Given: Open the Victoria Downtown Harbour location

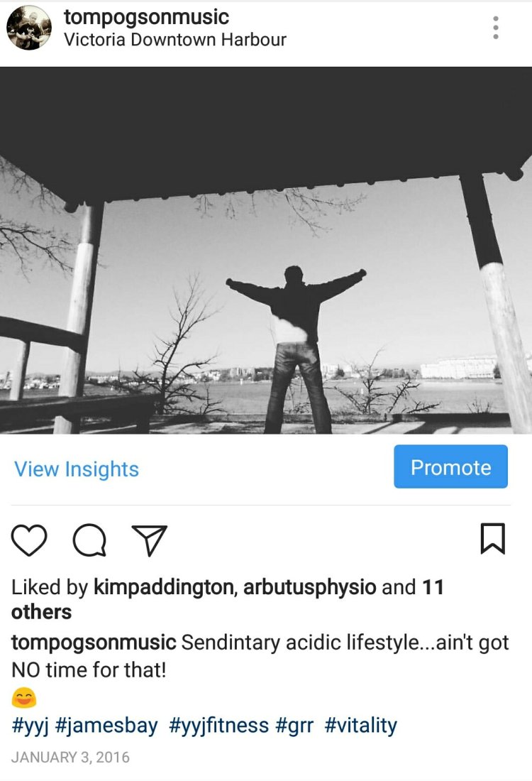Looking at the screenshot, I should point(175,40).
